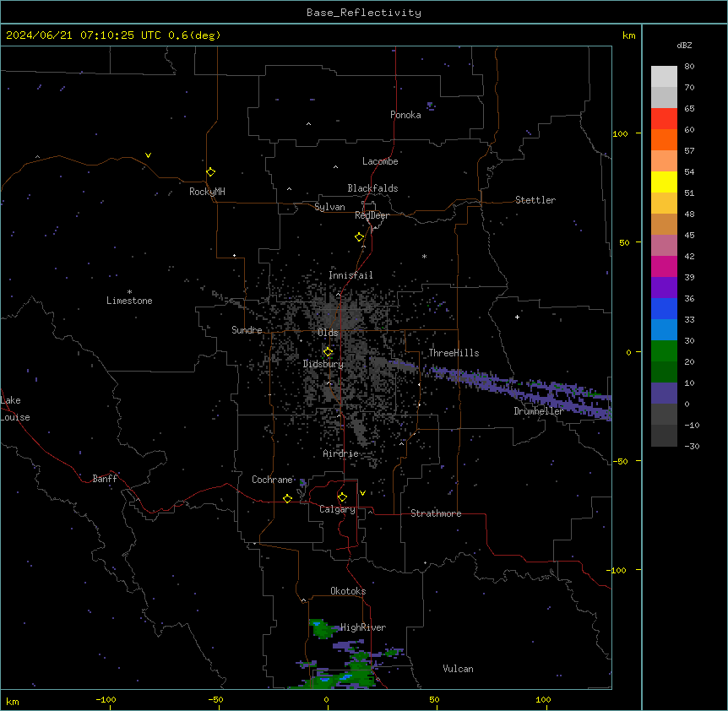Pick the orange 60-57 dBZ swatch
This screenshot has width=728, height=711.
pos(664,139)
